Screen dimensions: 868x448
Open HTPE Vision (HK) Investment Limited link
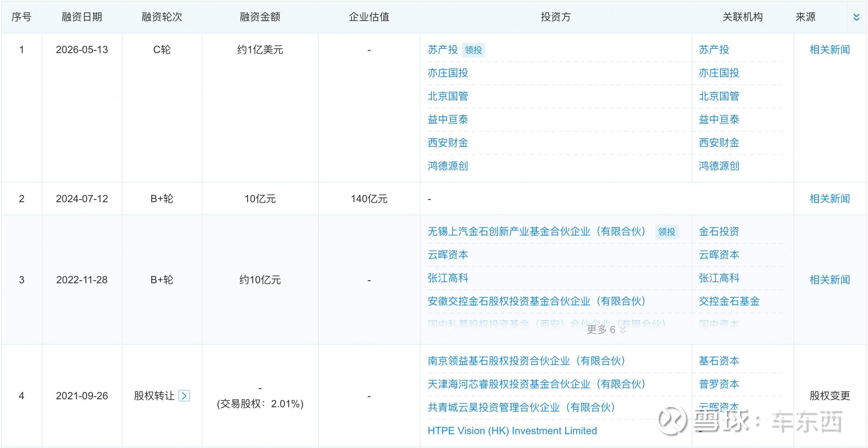tap(512, 431)
